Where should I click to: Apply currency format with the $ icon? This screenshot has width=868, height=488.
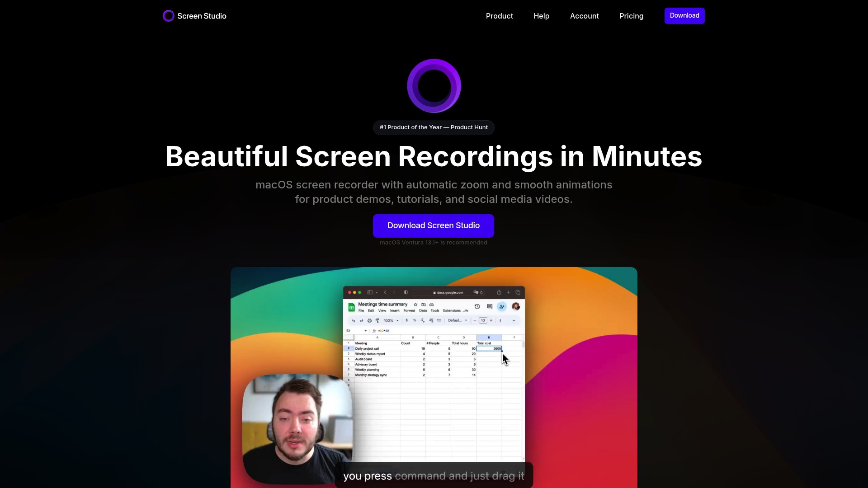click(x=406, y=321)
